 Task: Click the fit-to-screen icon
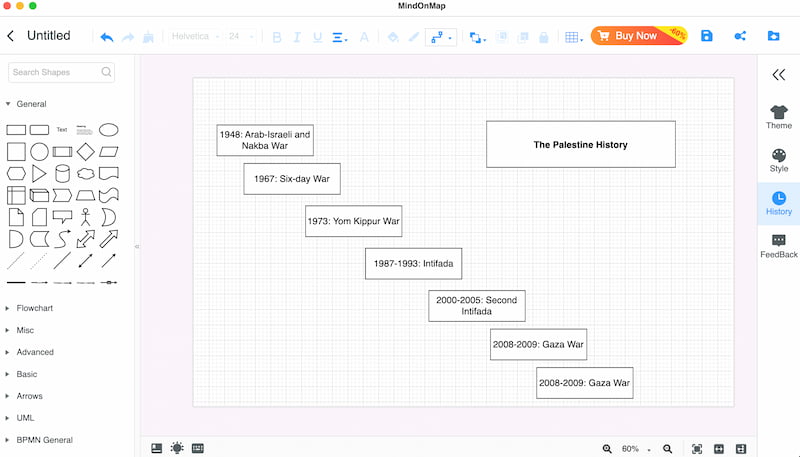(696, 449)
